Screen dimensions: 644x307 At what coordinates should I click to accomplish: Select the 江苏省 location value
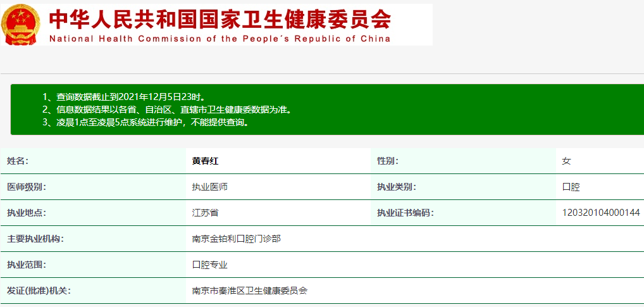tap(205, 213)
